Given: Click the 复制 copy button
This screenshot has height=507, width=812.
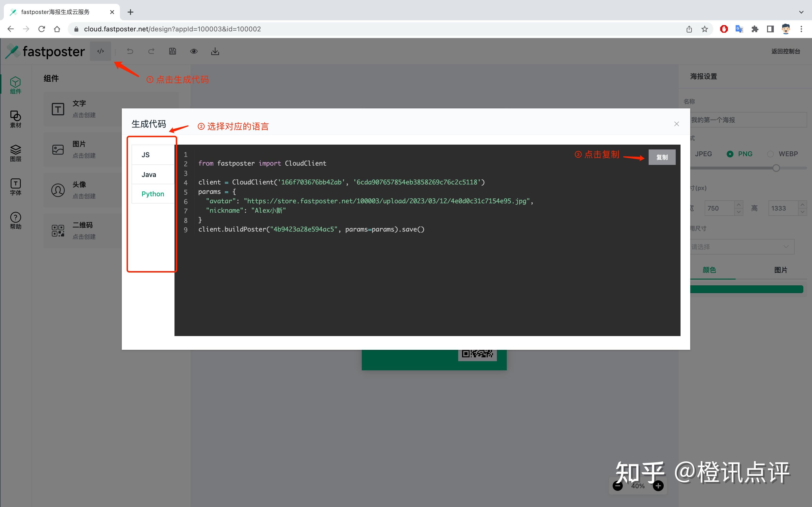Looking at the screenshot, I should [x=662, y=157].
